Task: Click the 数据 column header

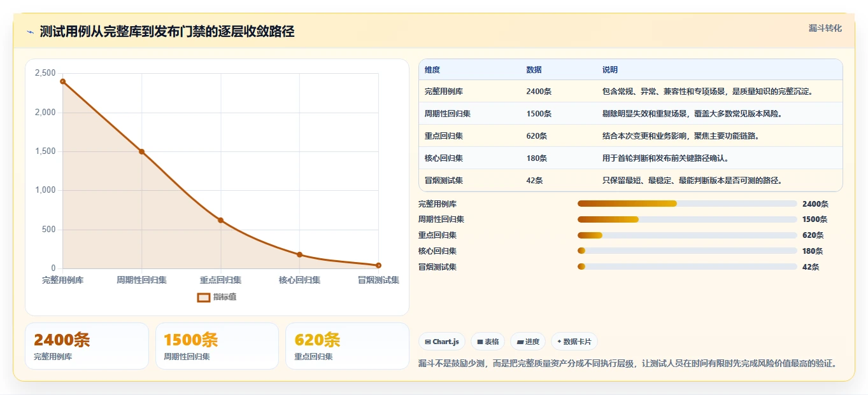Action: click(534, 70)
